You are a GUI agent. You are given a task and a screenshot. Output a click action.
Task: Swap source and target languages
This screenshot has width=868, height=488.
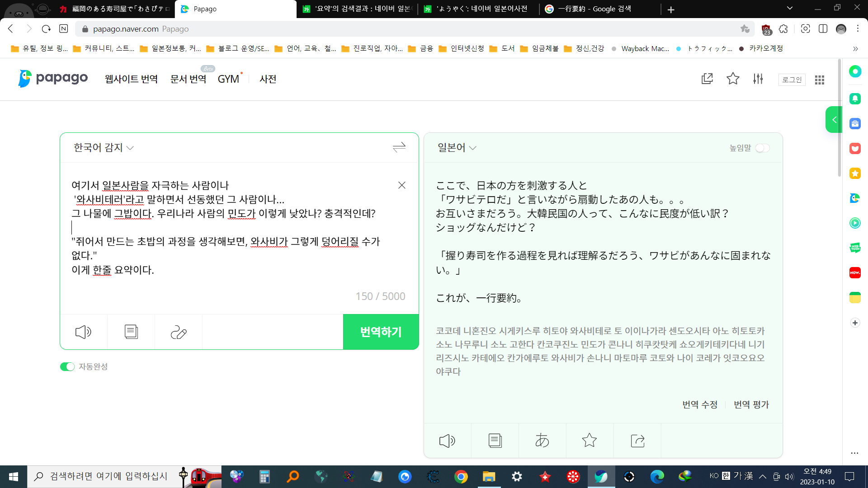(399, 147)
